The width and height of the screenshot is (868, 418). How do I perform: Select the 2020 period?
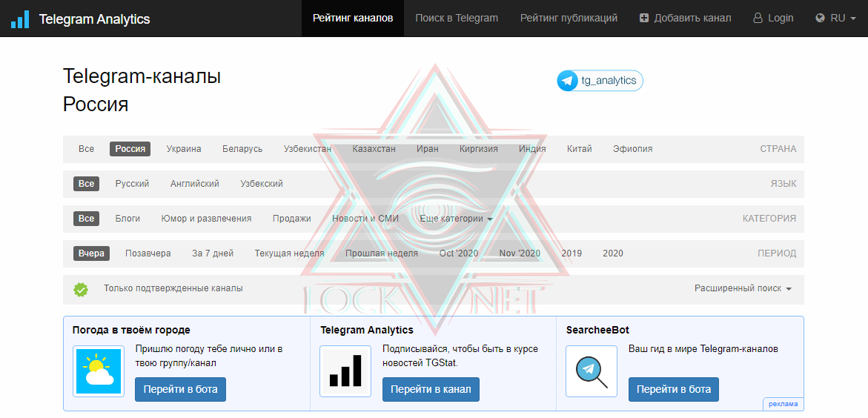[613, 253]
